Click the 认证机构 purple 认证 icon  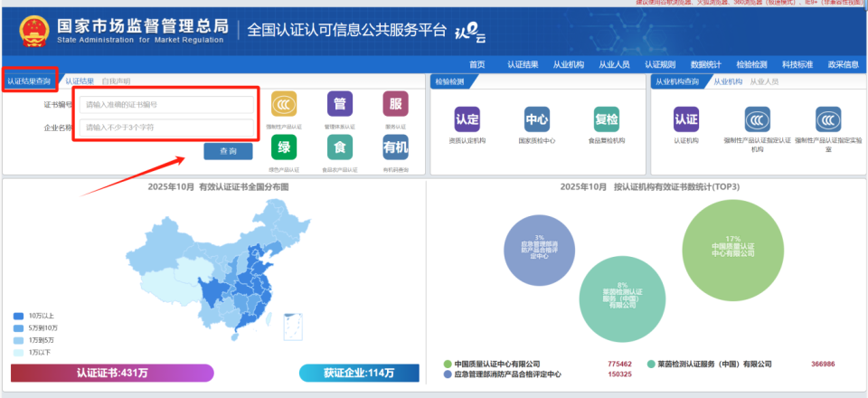click(686, 119)
